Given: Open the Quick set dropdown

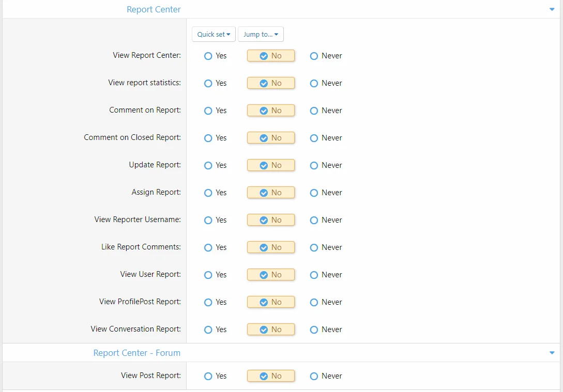Looking at the screenshot, I should pos(214,35).
